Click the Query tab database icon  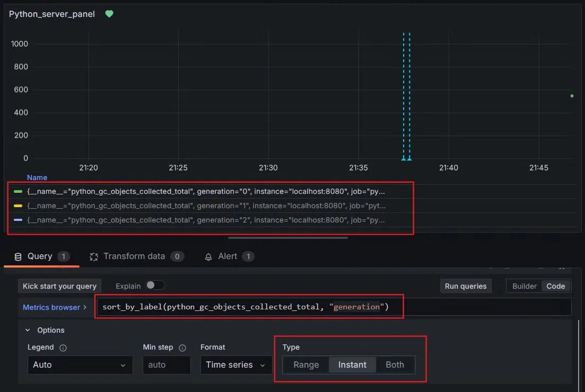click(18, 257)
